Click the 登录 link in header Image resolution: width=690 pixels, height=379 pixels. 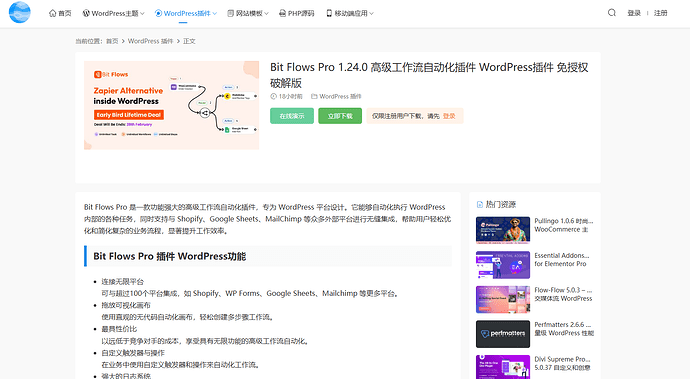pos(634,13)
